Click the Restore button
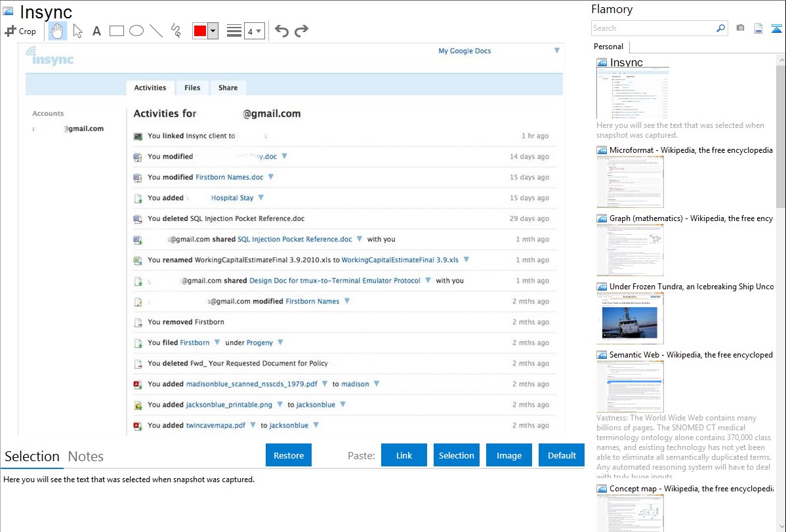 289,455
